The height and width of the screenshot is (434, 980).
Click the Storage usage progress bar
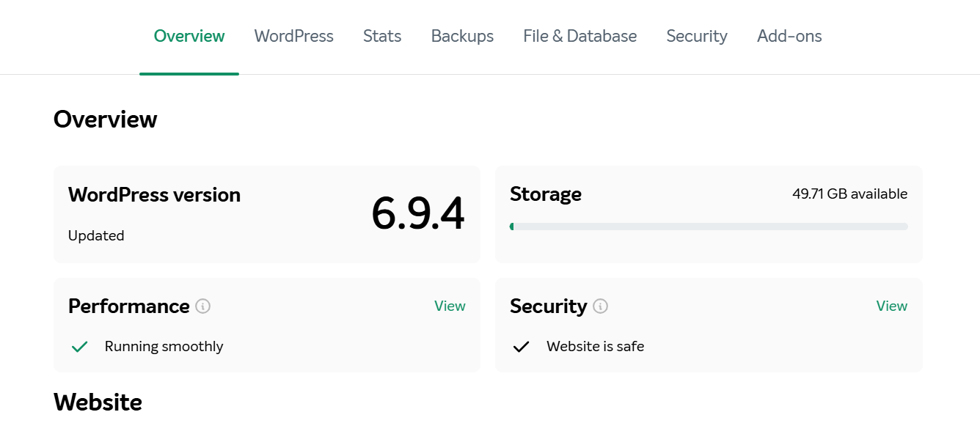pos(709,227)
